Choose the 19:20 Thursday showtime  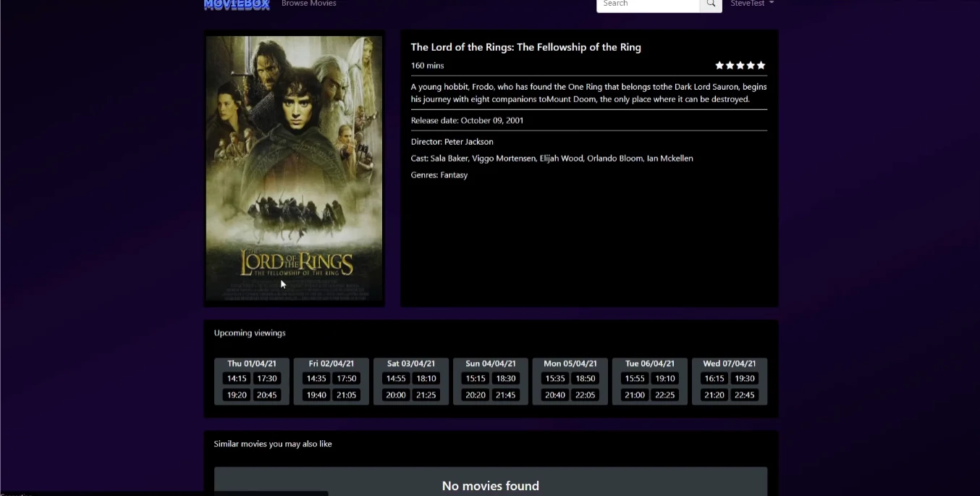click(237, 395)
